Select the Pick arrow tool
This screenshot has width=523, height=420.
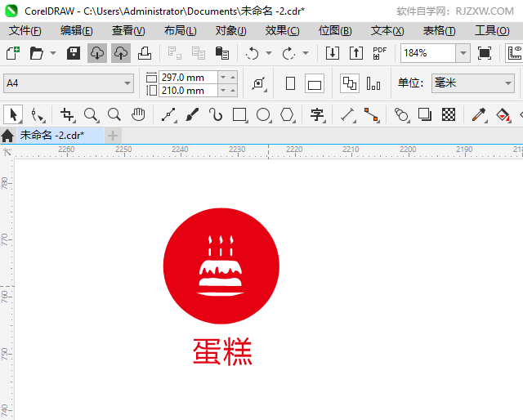tap(13, 115)
